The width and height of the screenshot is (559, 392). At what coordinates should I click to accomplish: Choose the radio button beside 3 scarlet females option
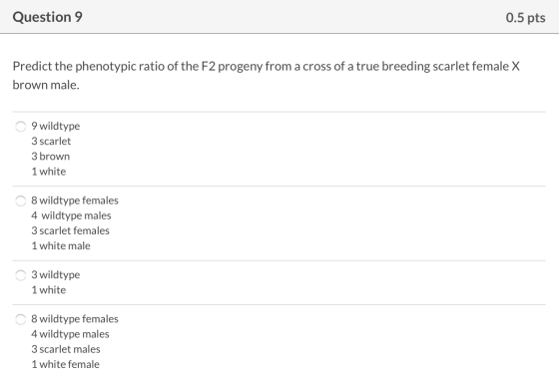20,201
